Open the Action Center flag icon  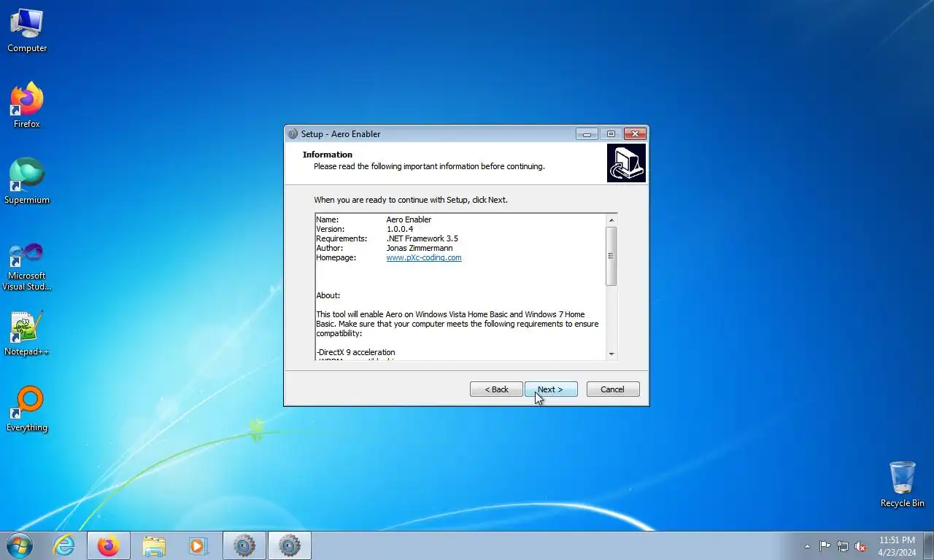[x=825, y=546]
